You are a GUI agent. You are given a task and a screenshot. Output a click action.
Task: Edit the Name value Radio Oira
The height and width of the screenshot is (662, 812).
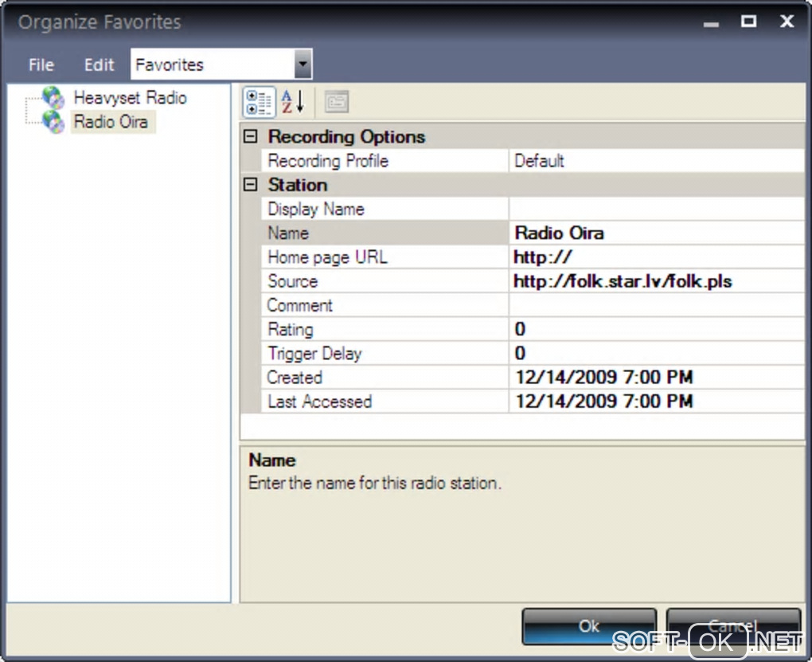[x=657, y=233]
